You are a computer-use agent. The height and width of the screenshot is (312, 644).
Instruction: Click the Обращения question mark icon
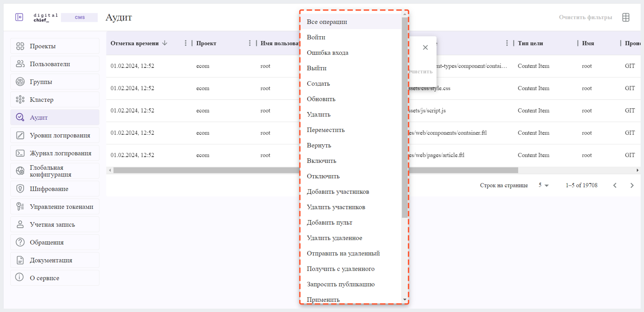(x=20, y=242)
